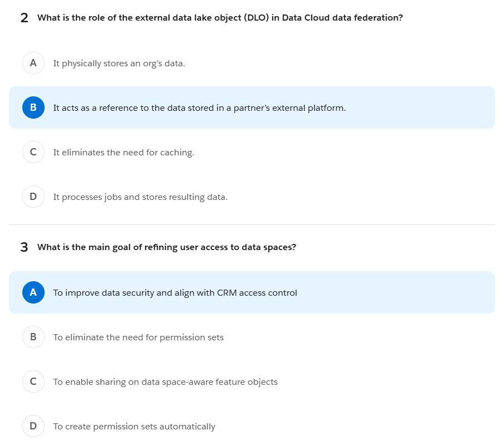Image resolution: width=504 pixels, height=445 pixels.
Task: Select 'It processes jobs and stores resulting data'
Action: [x=140, y=197]
